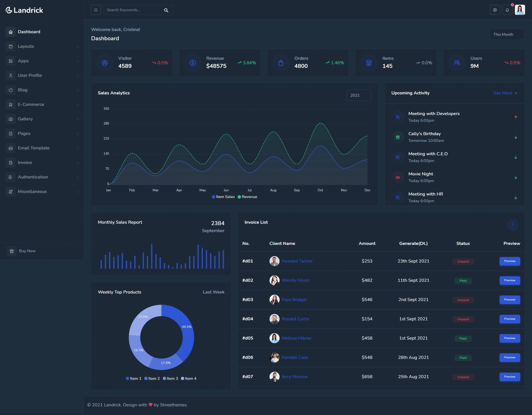Toggle Item Sales series in chart legend
The width and height of the screenshot is (532, 415).
pos(223,197)
